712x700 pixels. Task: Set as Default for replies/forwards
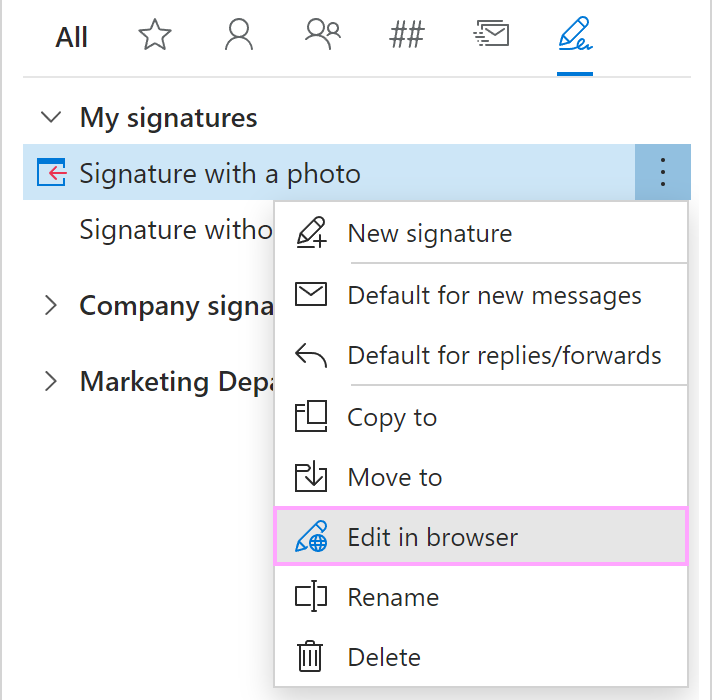(481, 355)
